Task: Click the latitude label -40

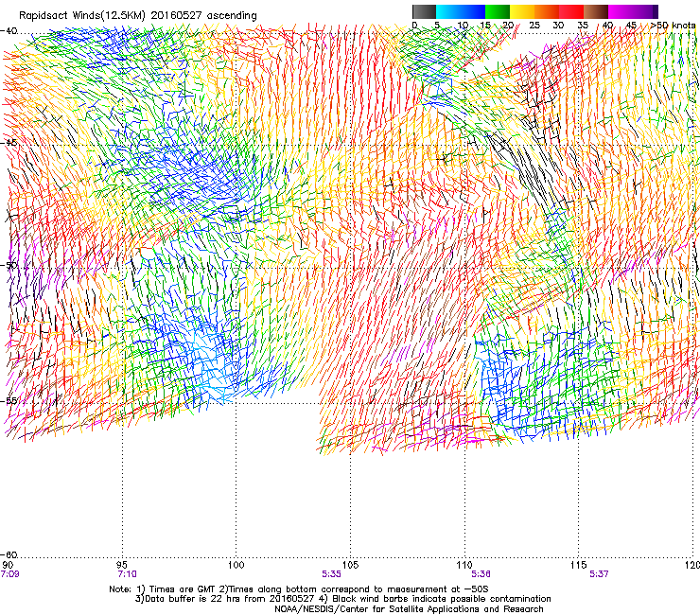Action: click(9, 31)
